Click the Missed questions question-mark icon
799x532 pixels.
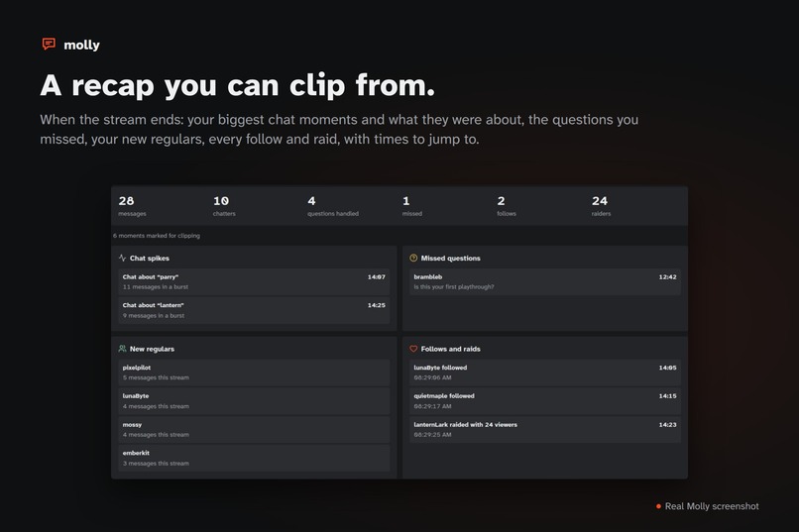(413, 259)
